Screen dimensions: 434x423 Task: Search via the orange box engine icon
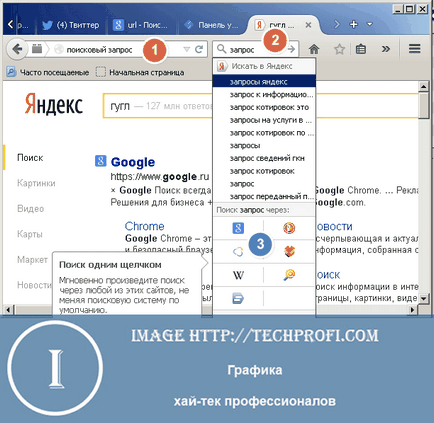pos(289,251)
